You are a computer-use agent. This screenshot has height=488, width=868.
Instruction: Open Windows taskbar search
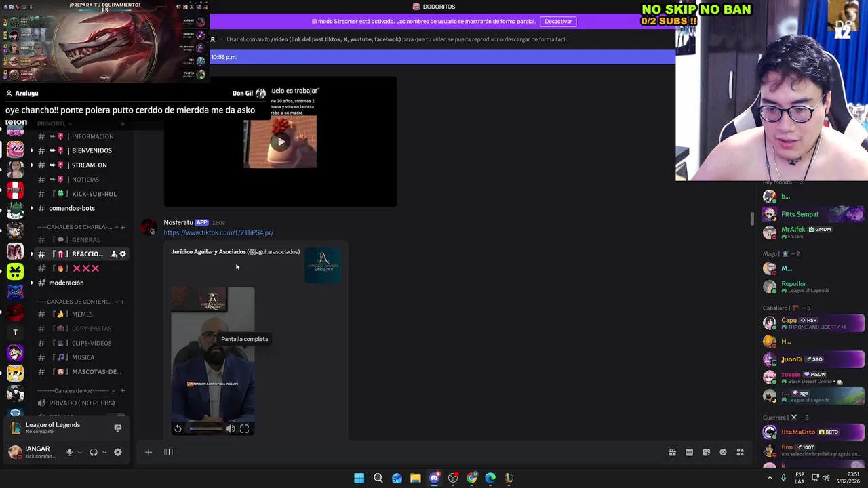click(x=378, y=478)
